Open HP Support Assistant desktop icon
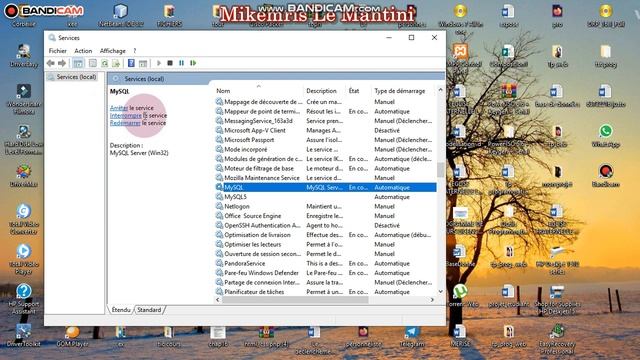The width and height of the screenshot is (640, 360). [x=24, y=299]
